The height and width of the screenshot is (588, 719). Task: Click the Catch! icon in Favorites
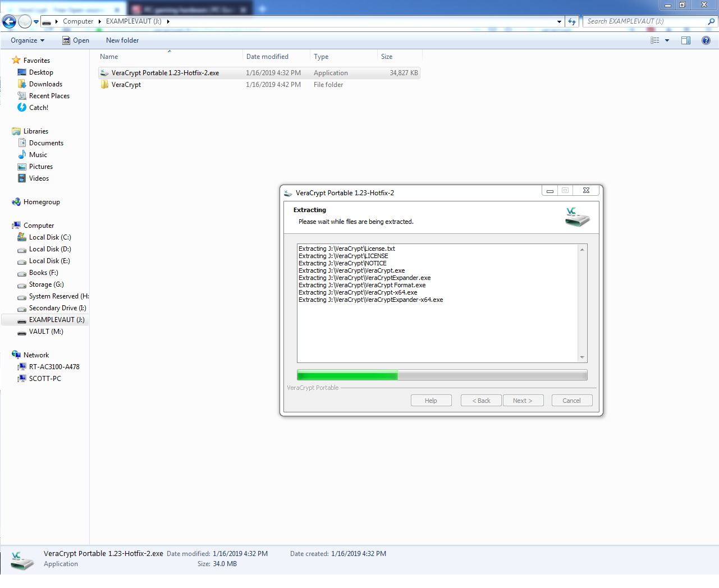point(22,107)
